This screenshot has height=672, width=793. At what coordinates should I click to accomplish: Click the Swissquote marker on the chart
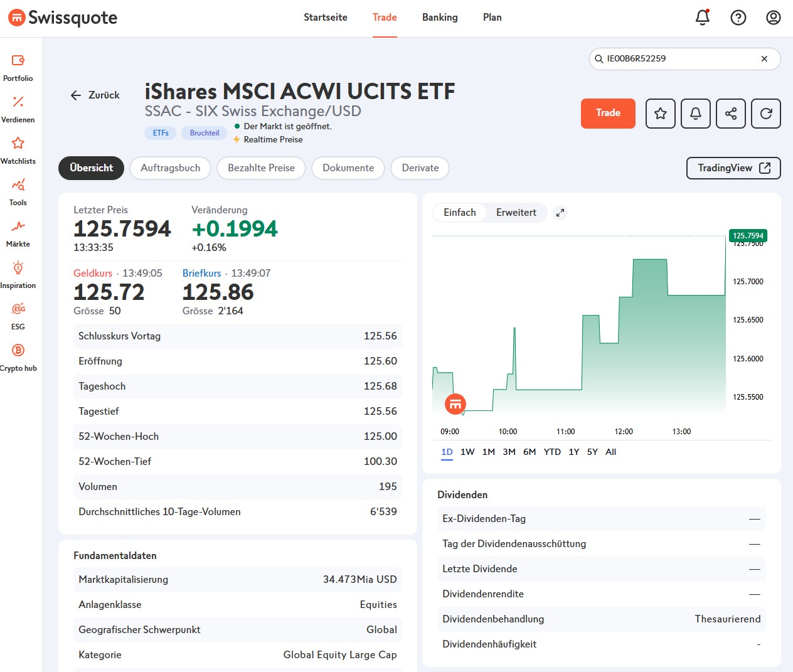tap(455, 404)
